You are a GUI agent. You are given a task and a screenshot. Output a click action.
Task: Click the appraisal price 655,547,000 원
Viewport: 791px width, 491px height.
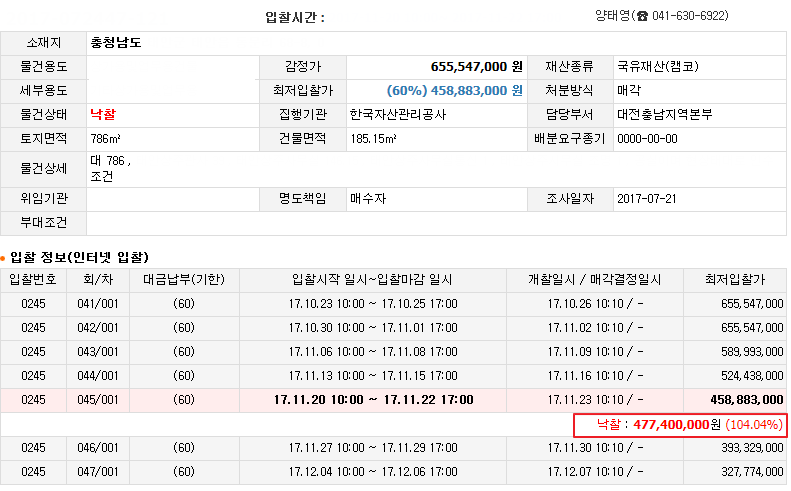coord(476,67)
